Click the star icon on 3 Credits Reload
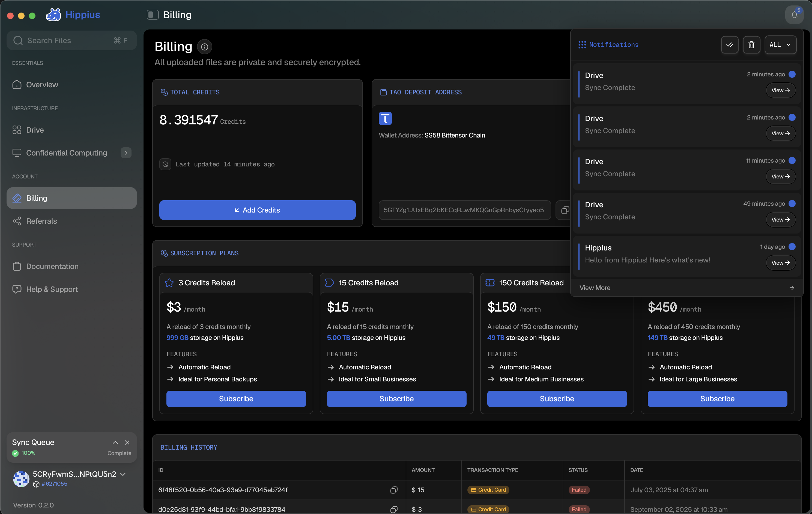Viewport: 812px width, 514px height. point(169,283)
